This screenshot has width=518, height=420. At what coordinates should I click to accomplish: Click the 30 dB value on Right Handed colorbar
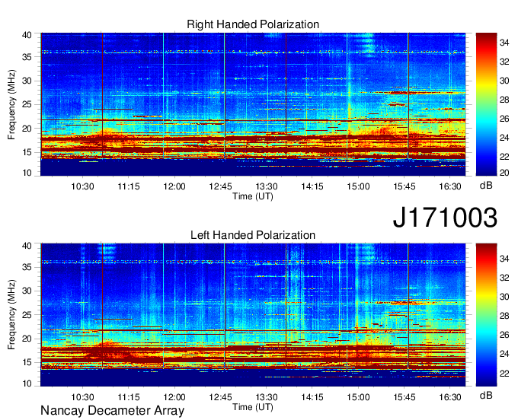tap(504, 81)
